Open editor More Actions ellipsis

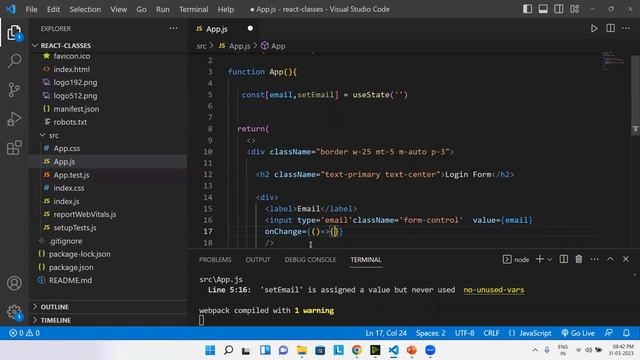click(626, 28)
